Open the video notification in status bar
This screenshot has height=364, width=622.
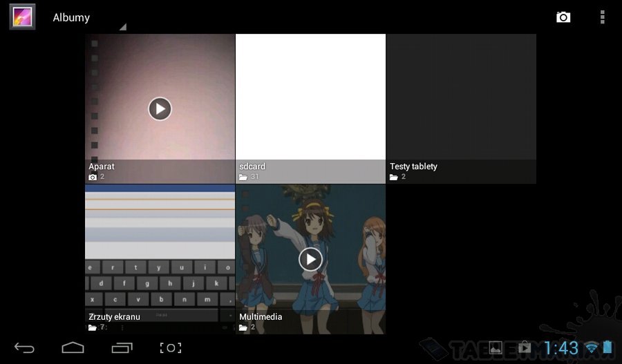(525, 347)
